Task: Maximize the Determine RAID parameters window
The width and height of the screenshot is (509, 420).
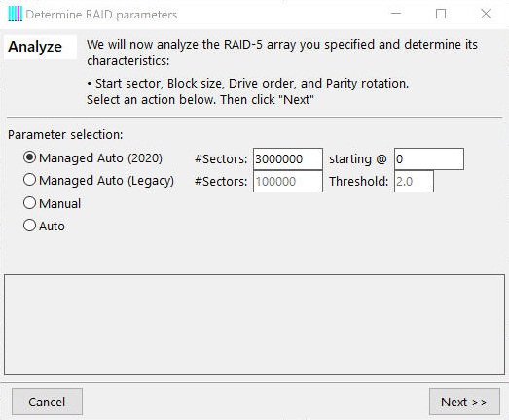Action: (441, 14)
